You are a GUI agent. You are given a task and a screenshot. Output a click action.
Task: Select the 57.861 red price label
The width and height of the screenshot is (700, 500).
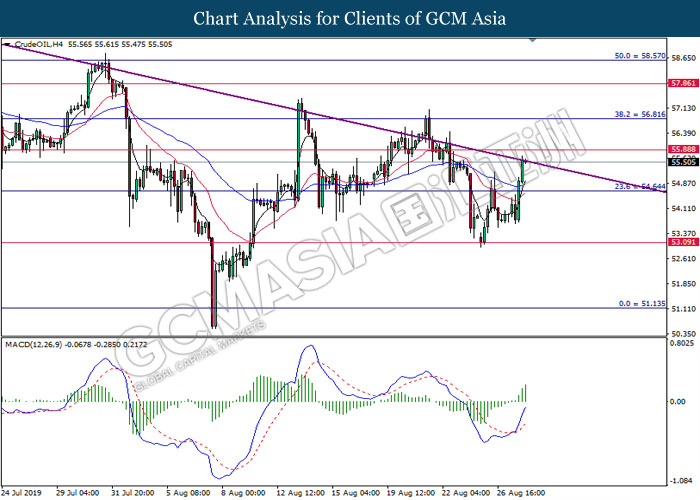(x=683, y=83)
